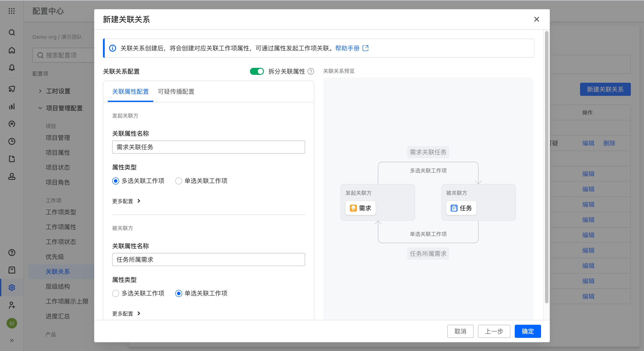The image size is (644, 351).
Task: Click the dialog vertical scrollbar
Action: click(547, 167)
